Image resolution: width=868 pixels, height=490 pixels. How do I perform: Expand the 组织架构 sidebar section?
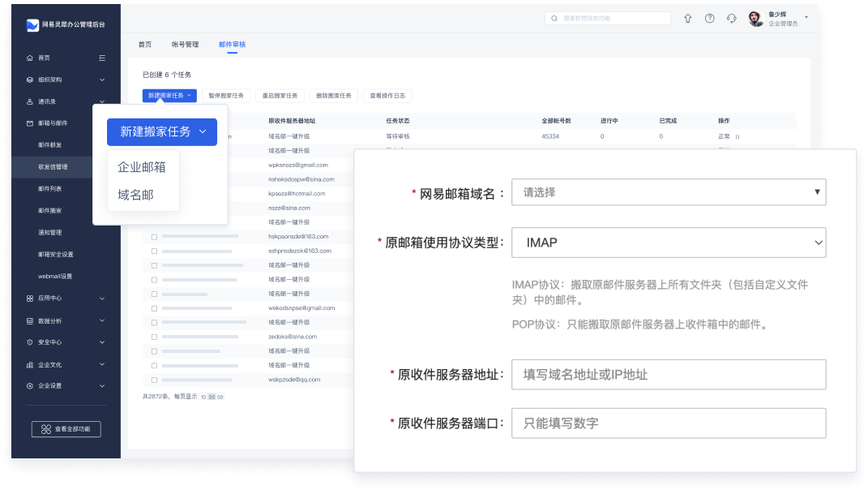point(102,80)
